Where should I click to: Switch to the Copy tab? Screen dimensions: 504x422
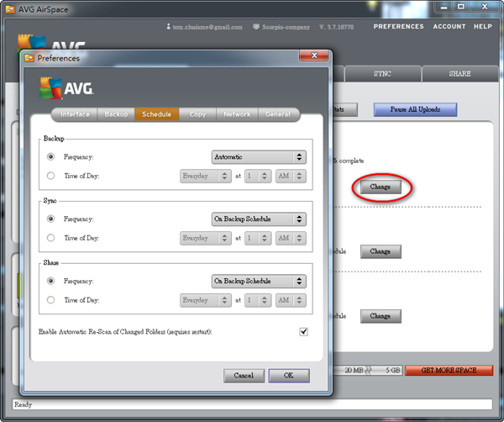197,114
